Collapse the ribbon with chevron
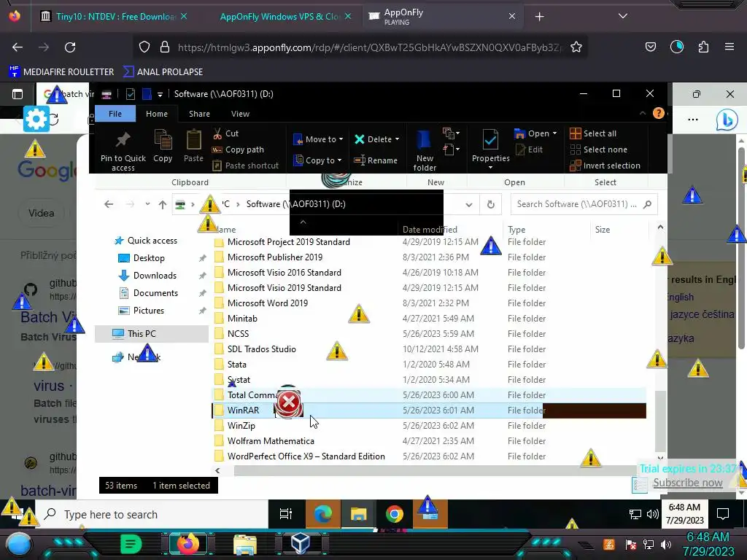This screenshot has width=747, height=560. (x=642, y=113)
